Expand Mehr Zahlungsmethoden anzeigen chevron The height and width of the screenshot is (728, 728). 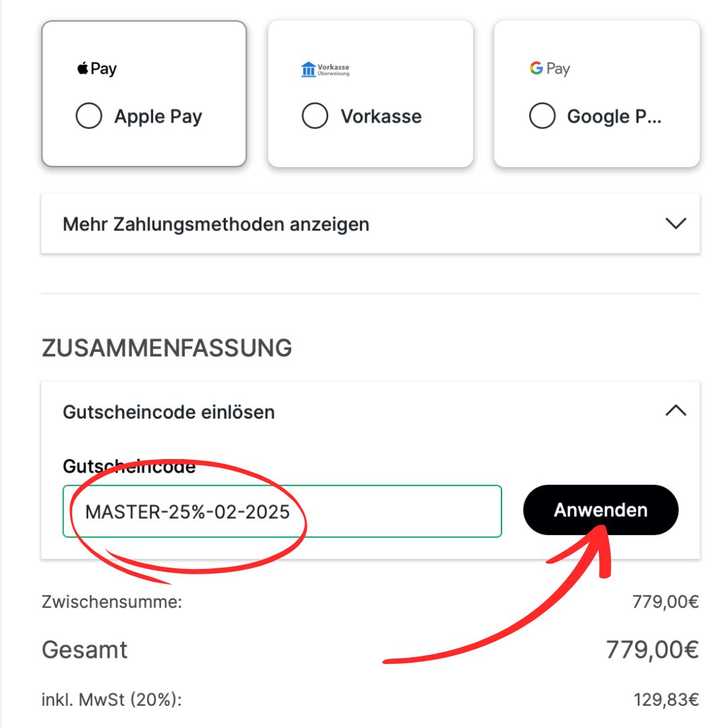[675, 223]
